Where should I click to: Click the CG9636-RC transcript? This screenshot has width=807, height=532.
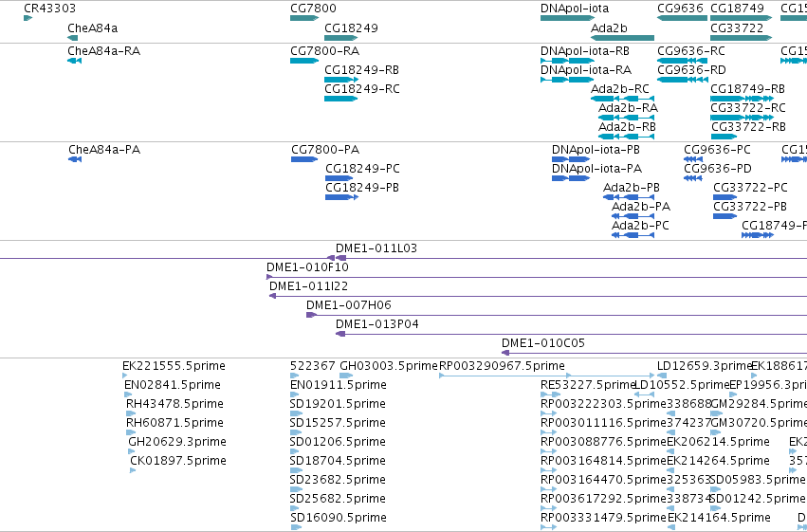point(682,61)
